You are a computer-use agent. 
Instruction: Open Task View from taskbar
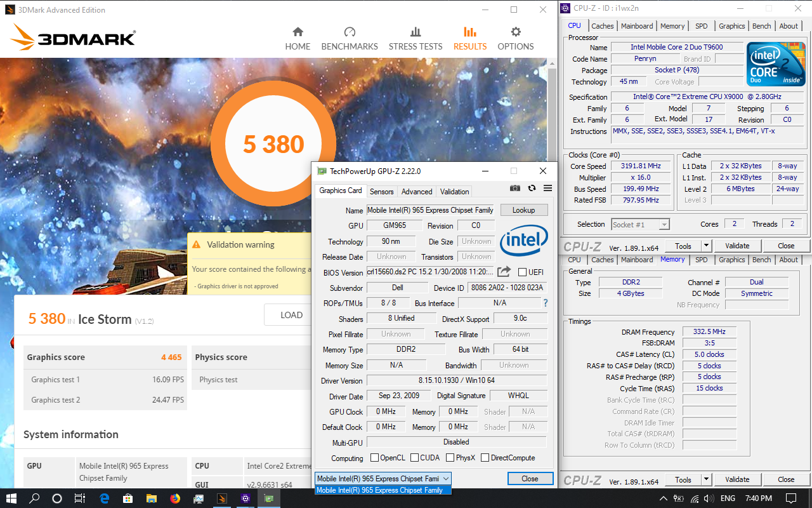click(x=80, y=498)
